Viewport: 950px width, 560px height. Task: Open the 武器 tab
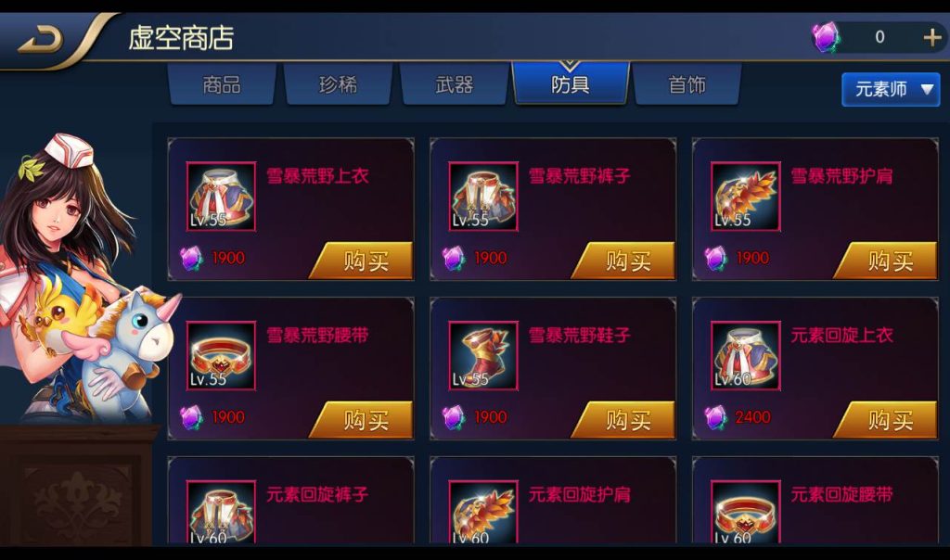(x=455, y=84)
